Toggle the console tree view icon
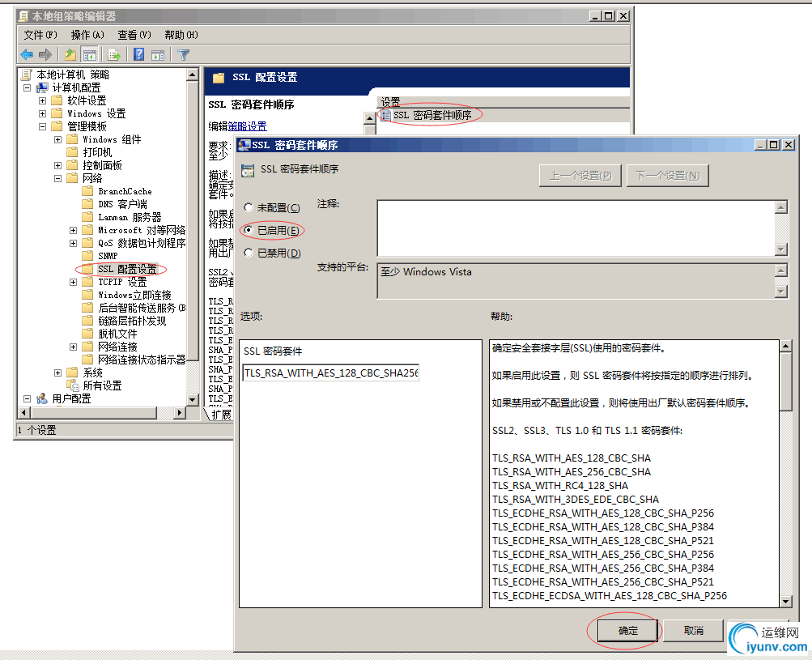Viewport: 812px width, 660px height. 90,54
